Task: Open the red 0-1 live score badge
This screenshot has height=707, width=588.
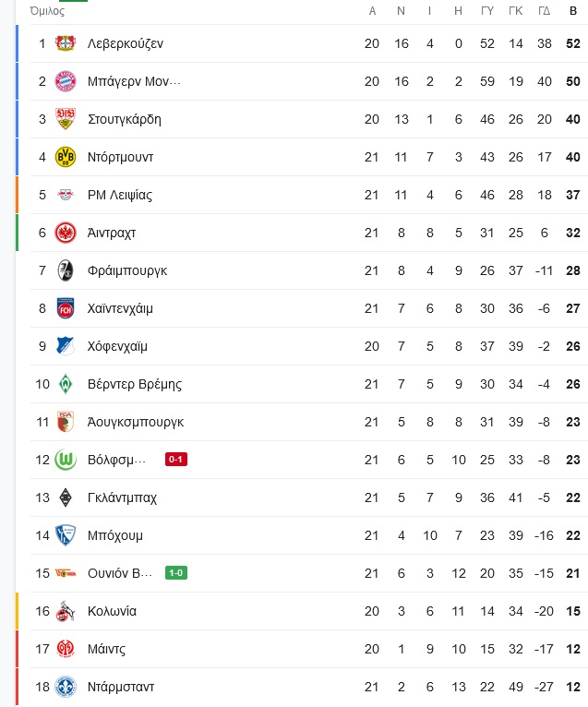Action: click(176, 460)
